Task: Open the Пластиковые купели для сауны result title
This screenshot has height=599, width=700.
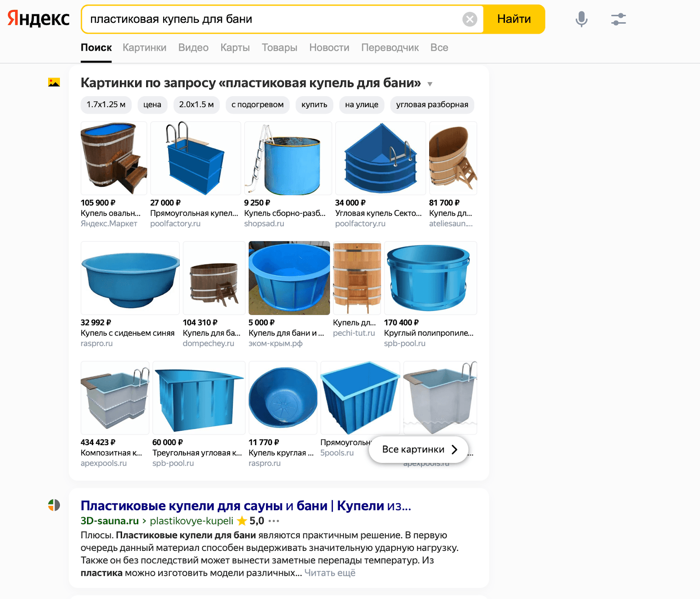Action: coord(246,506)
